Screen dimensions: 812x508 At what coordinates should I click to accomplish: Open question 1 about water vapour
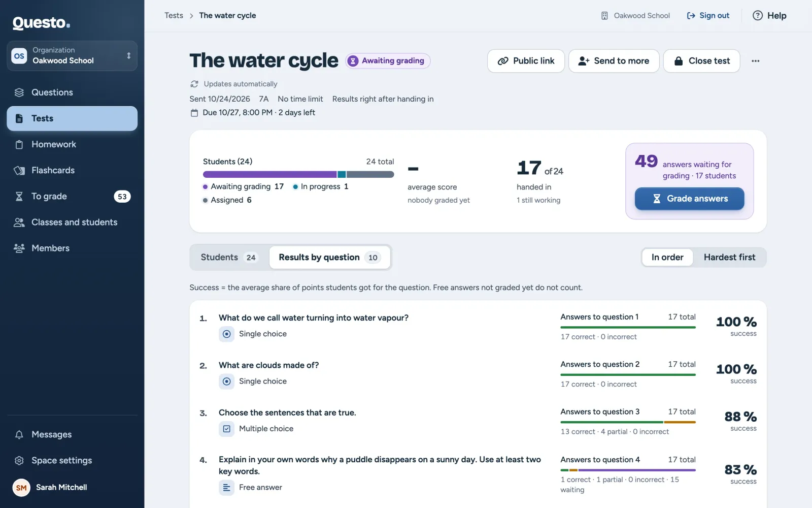pyautogui.click(x=314, y=317)
